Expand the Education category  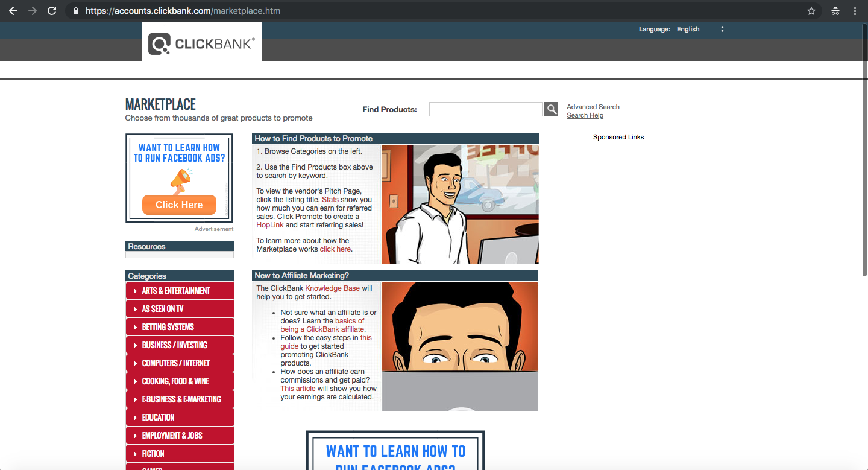click(x=180, y=418)
